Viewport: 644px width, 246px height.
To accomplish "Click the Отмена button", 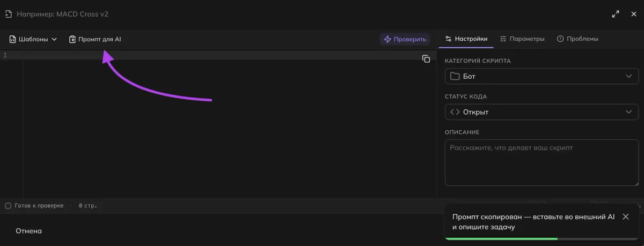I will 28,231.
